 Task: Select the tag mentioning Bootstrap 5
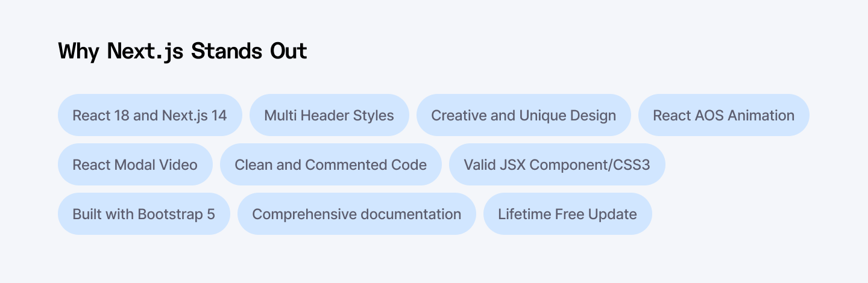pyautogui.click(x=143, y=214)
